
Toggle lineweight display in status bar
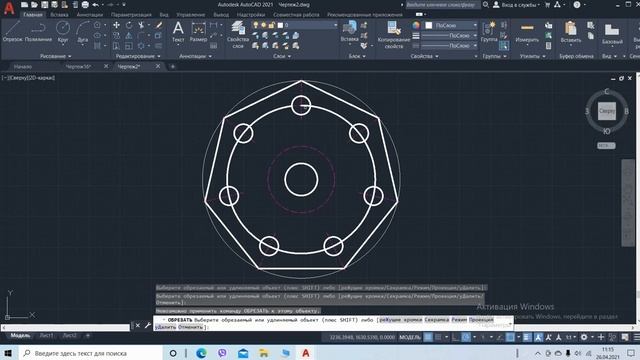tap(527, 337)
